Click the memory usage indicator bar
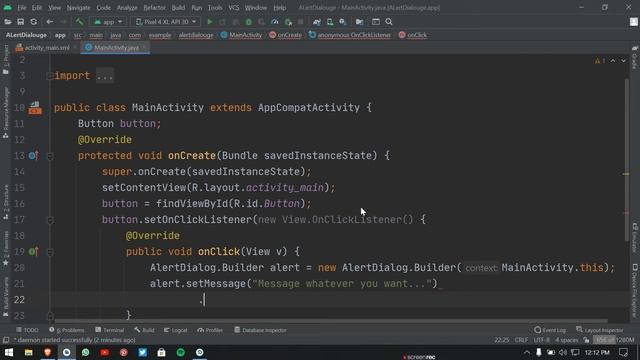 click(x=614, y=340)
